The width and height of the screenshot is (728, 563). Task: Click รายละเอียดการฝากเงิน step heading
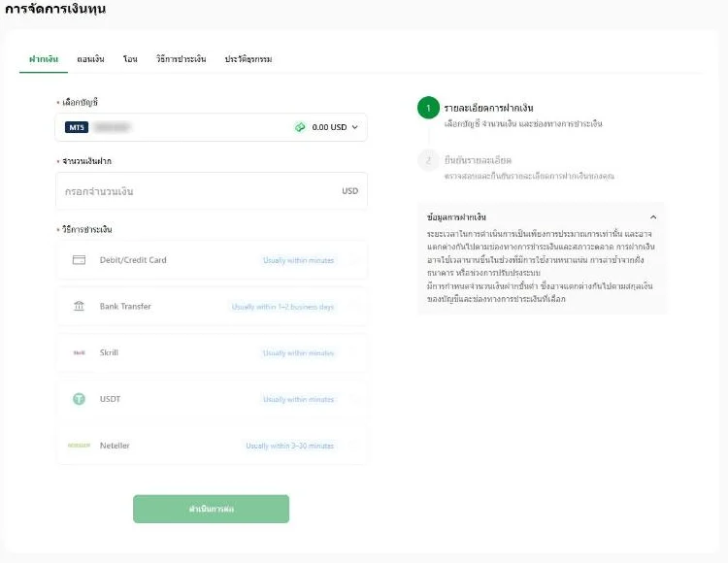coord(488,108)
